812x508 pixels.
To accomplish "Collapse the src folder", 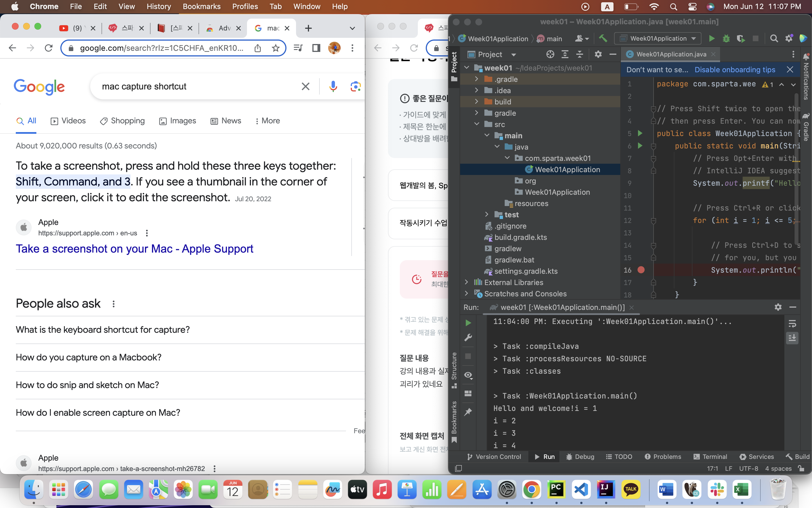I will (476, 124).
